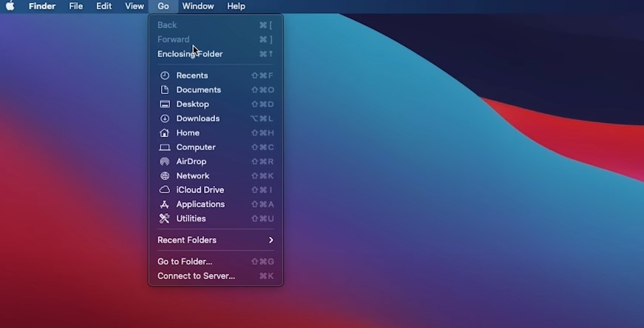Open the Apple menu logo
This screenshot has width=644, height=328.
pos(10,6)
